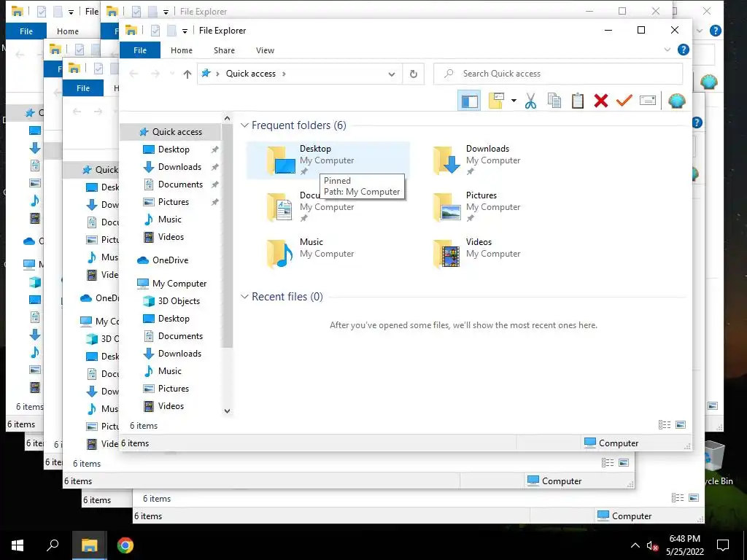
Task: Select pinned Pictures under Quick access sidebar
Action: 174,202
